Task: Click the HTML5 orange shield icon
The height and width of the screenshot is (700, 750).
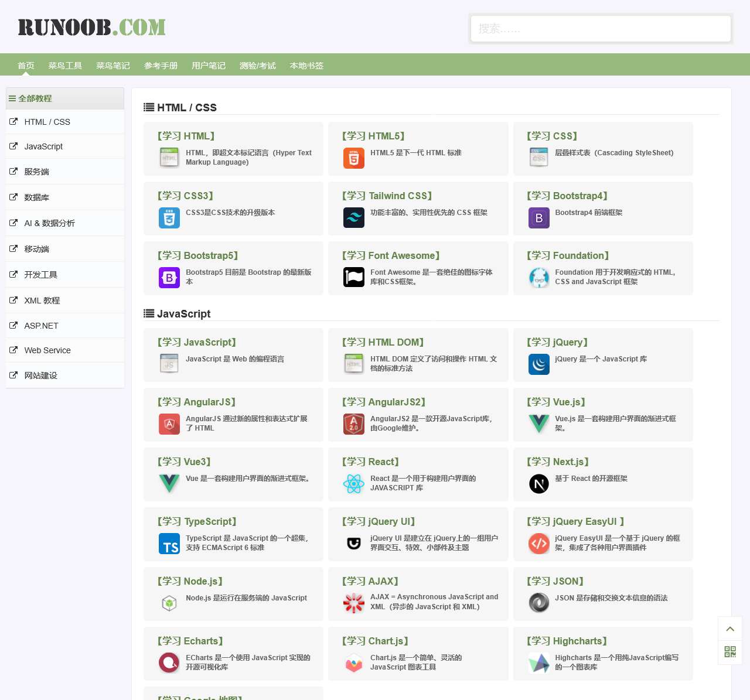Action: [353, 158]
